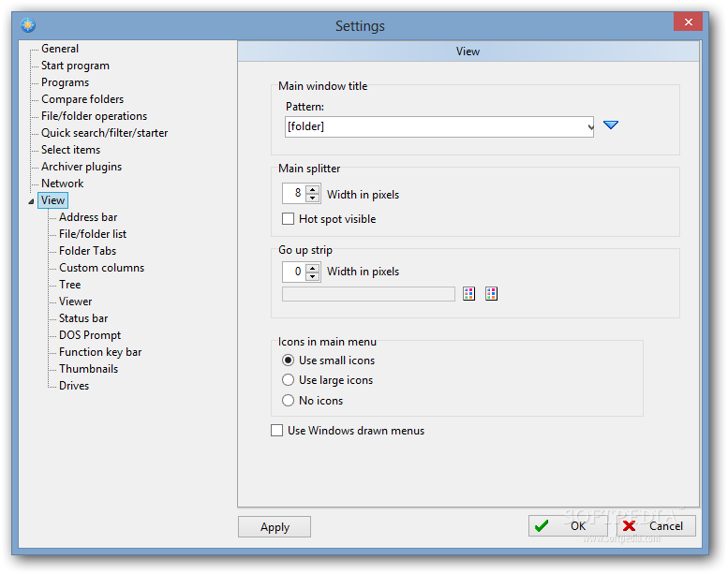Go to Quick search/filter/starter settings
This screenshot has height=574, width=728.
point(104,133)
